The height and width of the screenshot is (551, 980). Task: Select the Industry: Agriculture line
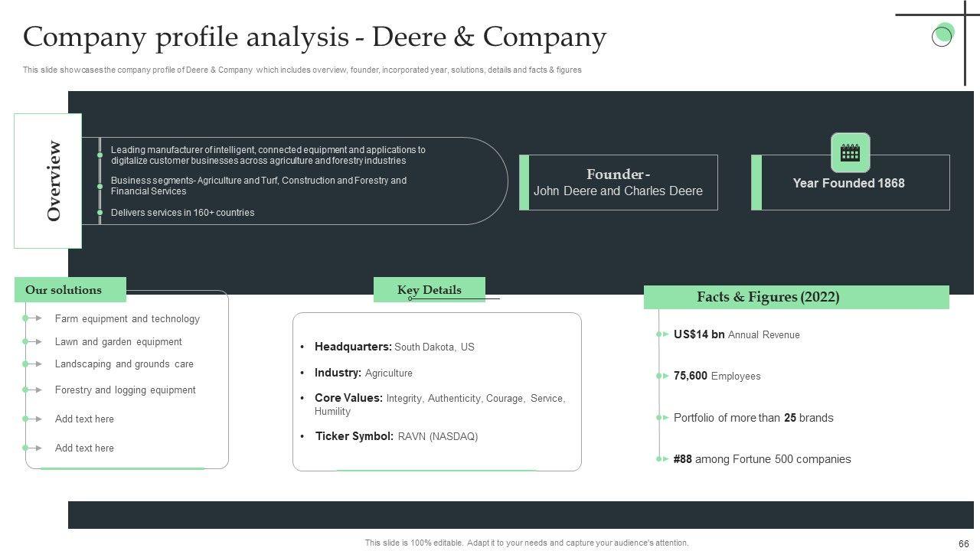pyautogui.click(x=364, y=373)
